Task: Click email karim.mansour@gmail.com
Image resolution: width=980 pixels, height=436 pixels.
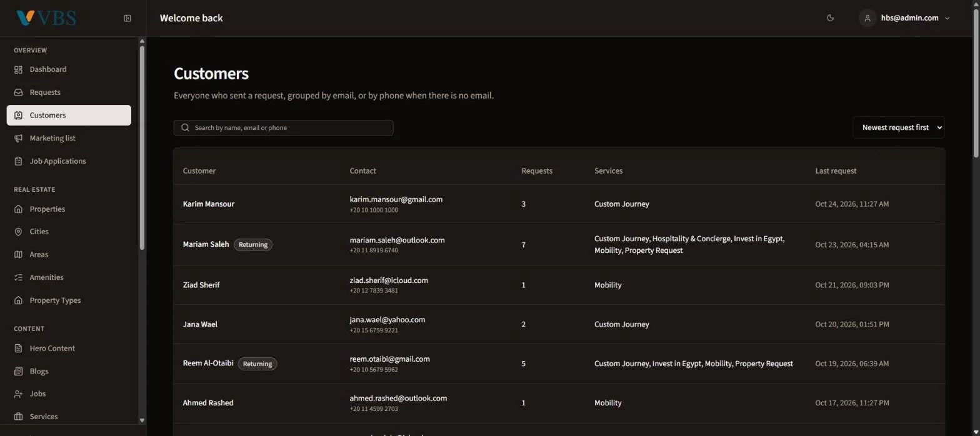Action: (x=396, y=199)
